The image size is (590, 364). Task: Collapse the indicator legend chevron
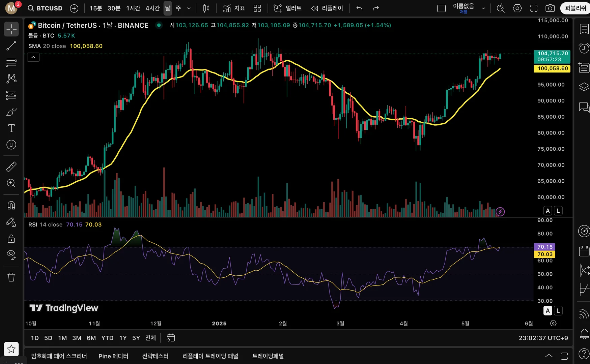33,57
